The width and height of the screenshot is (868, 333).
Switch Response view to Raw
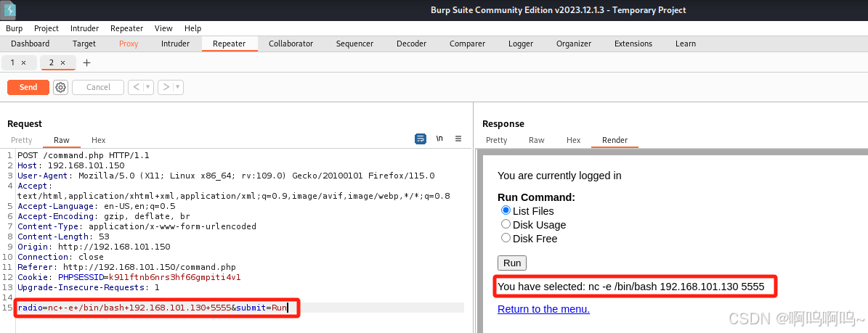click(x=536, y=140)
